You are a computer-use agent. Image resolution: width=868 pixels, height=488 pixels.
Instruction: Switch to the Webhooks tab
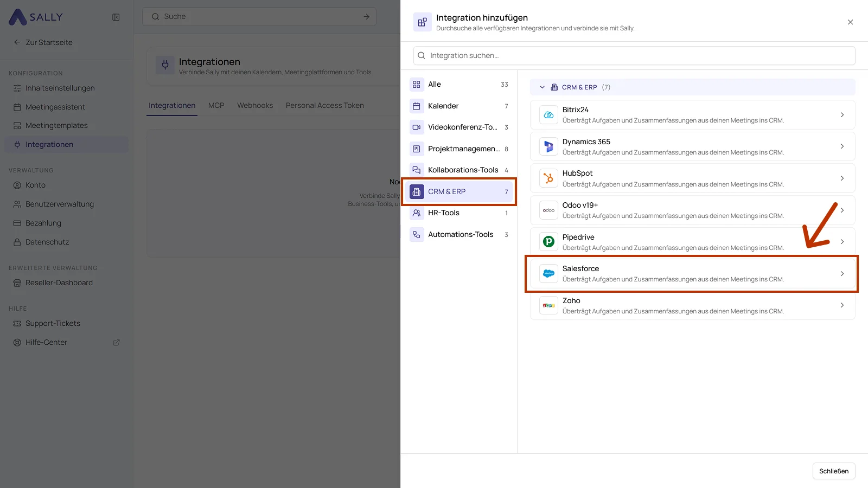click(x=255, y=105)
